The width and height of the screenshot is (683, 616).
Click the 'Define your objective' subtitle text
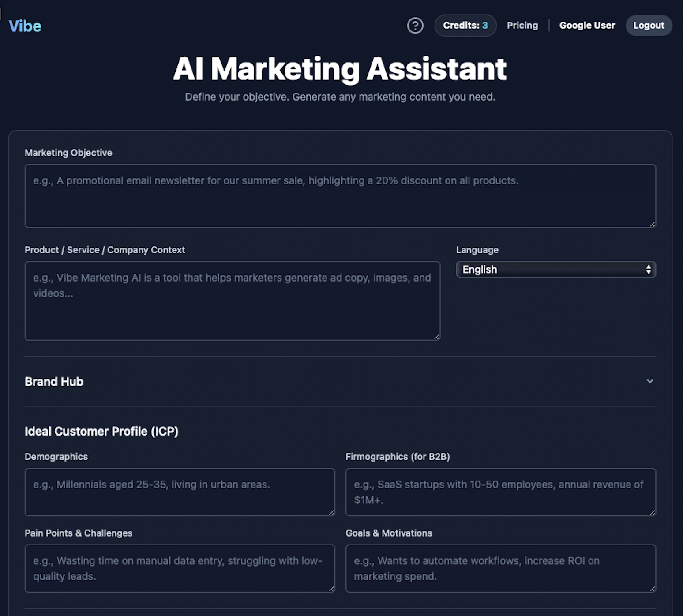coord(340,97)
